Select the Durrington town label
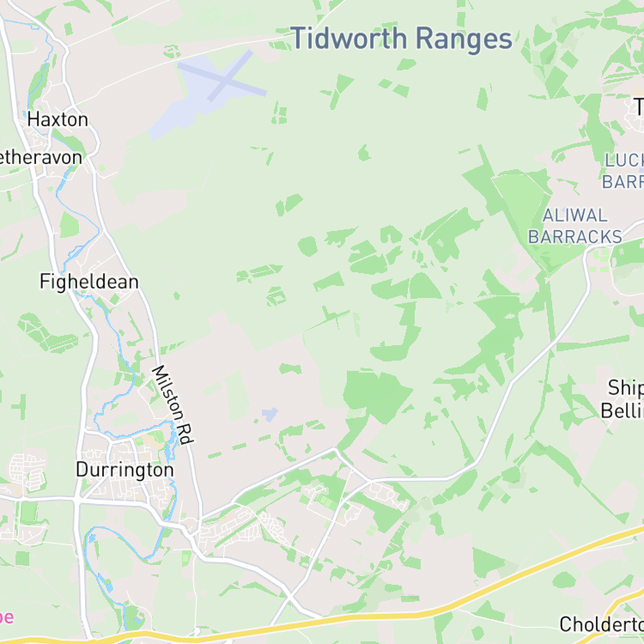 coord(125,470)
